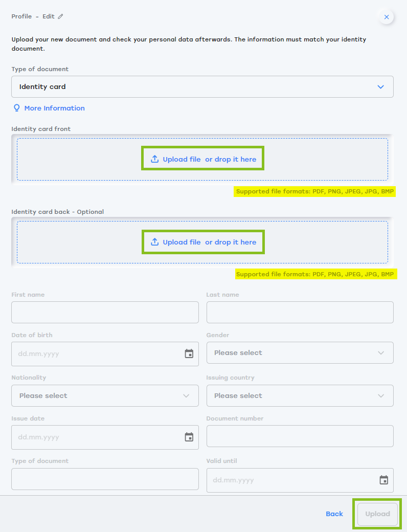Open the Nationality dropdown

coord(105,395)
